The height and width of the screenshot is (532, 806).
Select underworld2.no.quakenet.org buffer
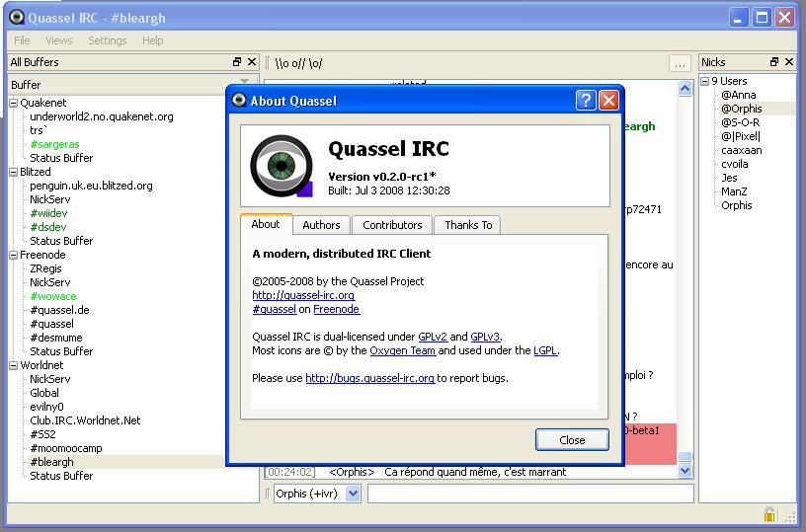point(102,116)
